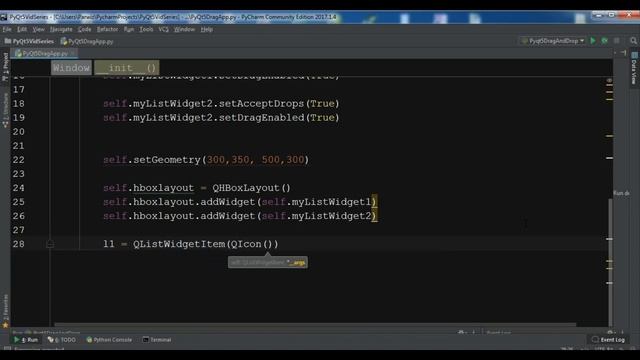Open the Code menu
Screen dimensions: 640x360
[84, 29]
